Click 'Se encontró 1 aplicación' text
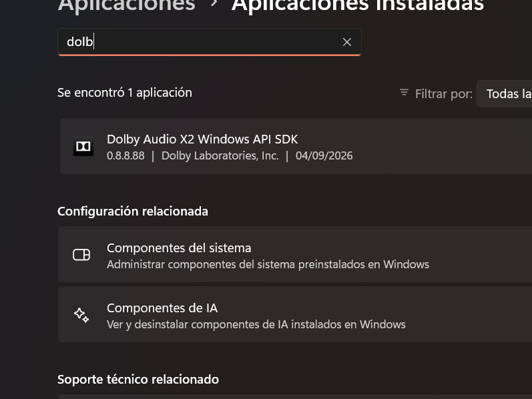This screenshot has width=532, height=399. coord(125,93)
